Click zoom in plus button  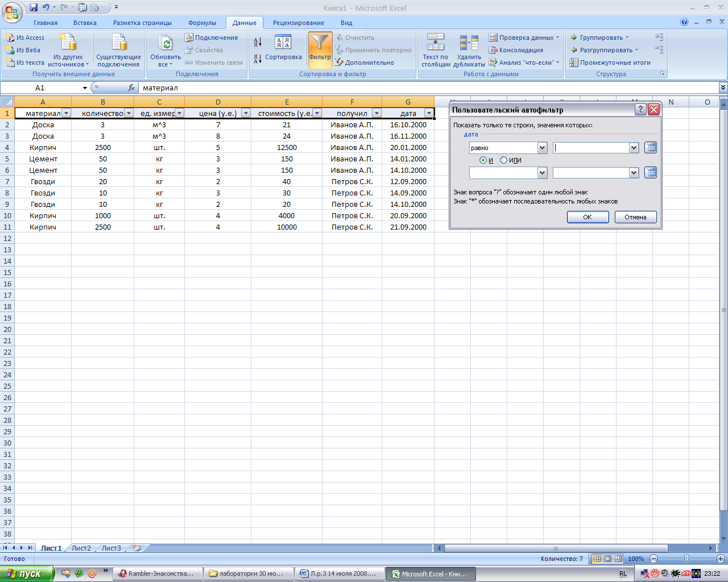[720, 559]
